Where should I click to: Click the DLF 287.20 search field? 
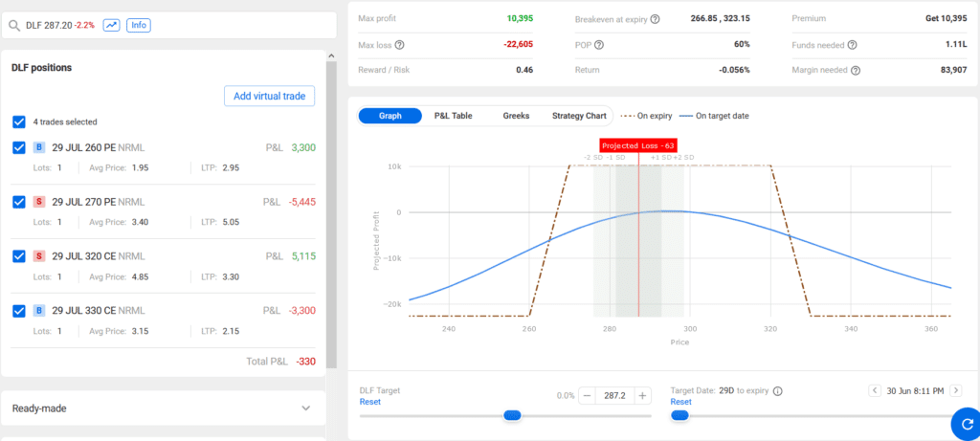pos(168,26)
